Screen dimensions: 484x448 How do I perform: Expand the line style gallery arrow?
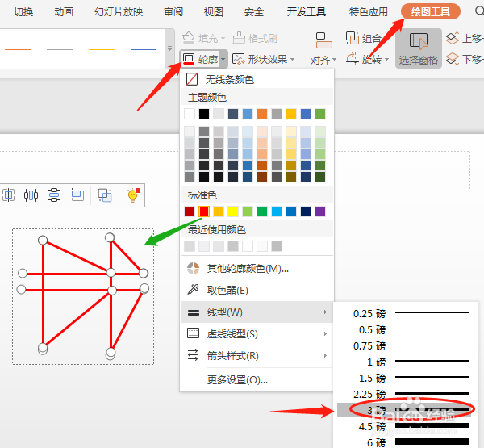pyautogui.click(x=169, y=48)
